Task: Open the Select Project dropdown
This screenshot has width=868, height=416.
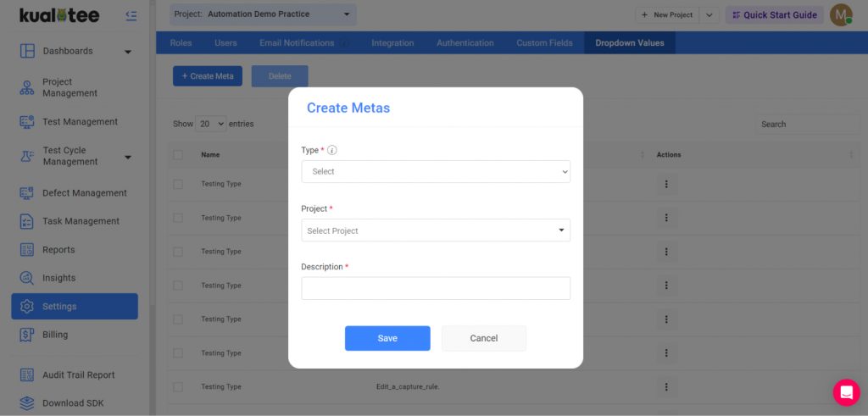Action: pos(436,230)
